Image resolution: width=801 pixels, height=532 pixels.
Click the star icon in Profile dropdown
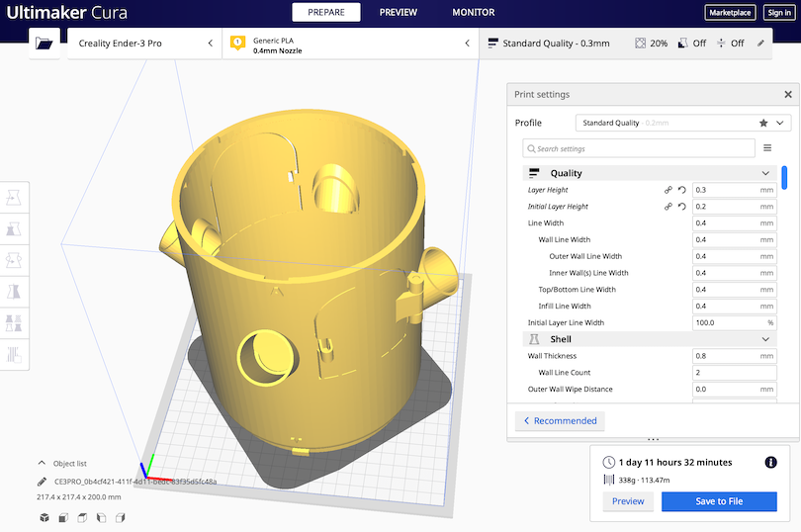point(763,123)
